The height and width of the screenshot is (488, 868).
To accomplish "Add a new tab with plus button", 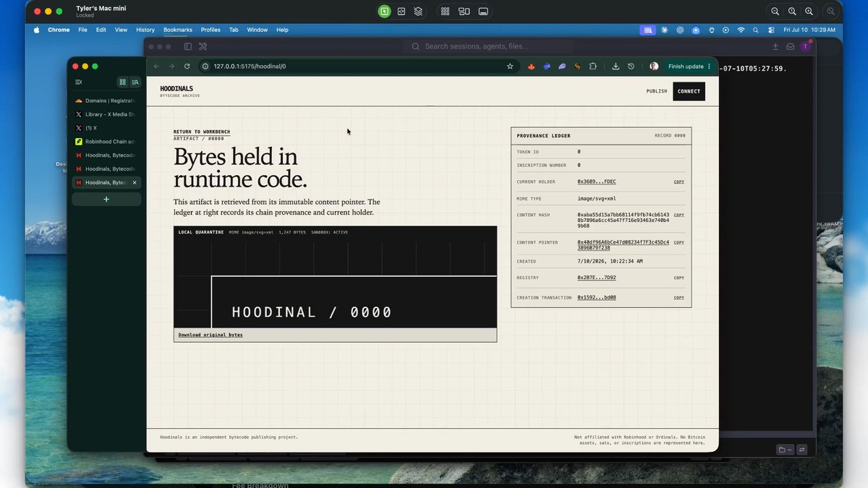I will [x=106, y=199].
